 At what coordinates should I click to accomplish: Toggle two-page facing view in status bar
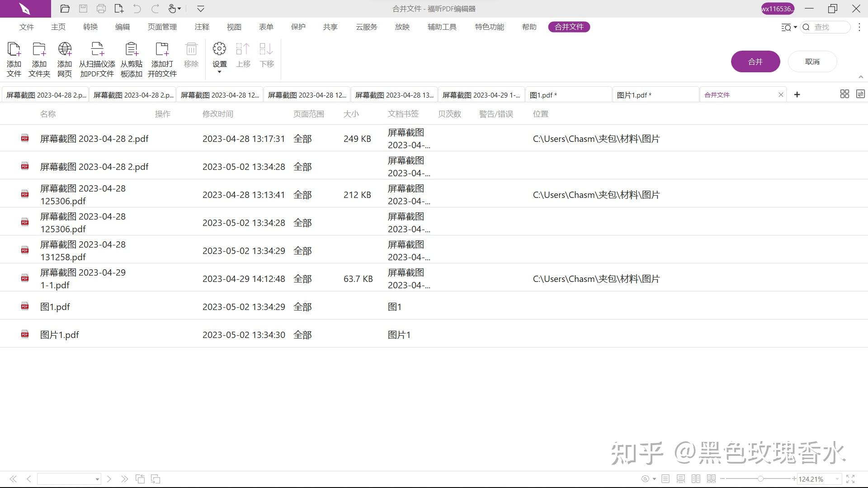click(x=696, y=479)
